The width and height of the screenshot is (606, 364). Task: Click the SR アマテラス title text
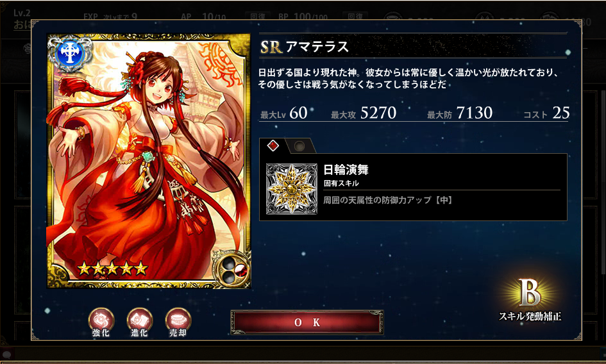(x=304, y=47)
